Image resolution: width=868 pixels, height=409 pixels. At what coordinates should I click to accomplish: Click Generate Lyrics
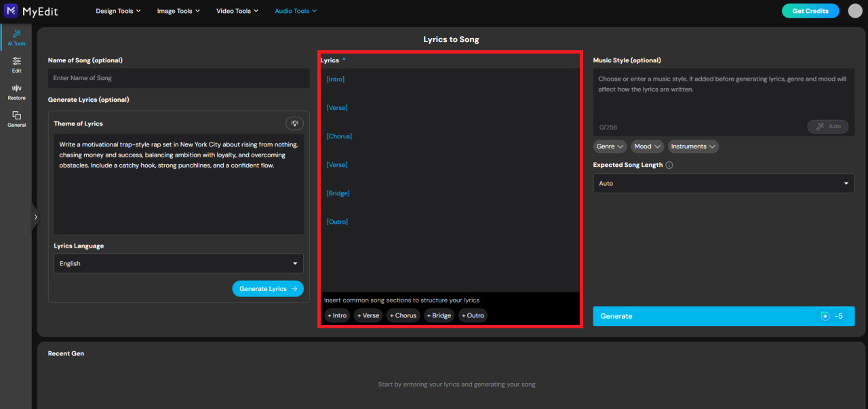coord(267,288)
